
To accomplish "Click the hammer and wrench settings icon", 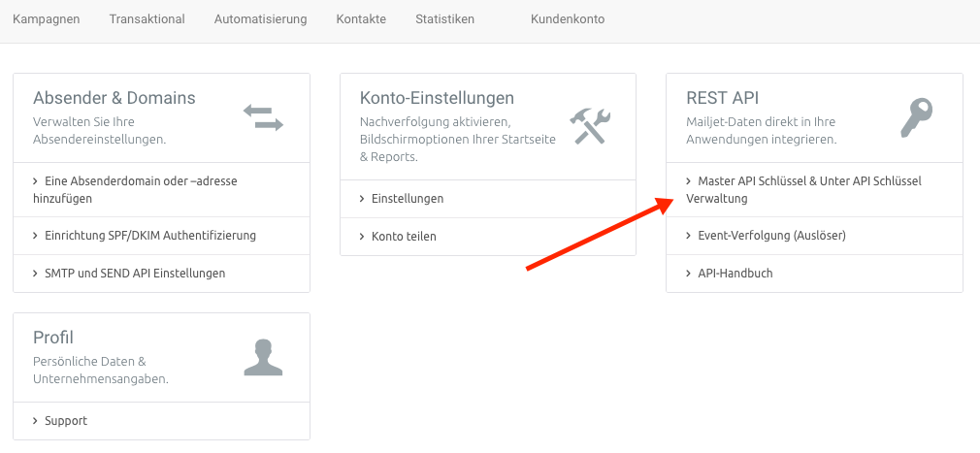I will coord(589,125).
